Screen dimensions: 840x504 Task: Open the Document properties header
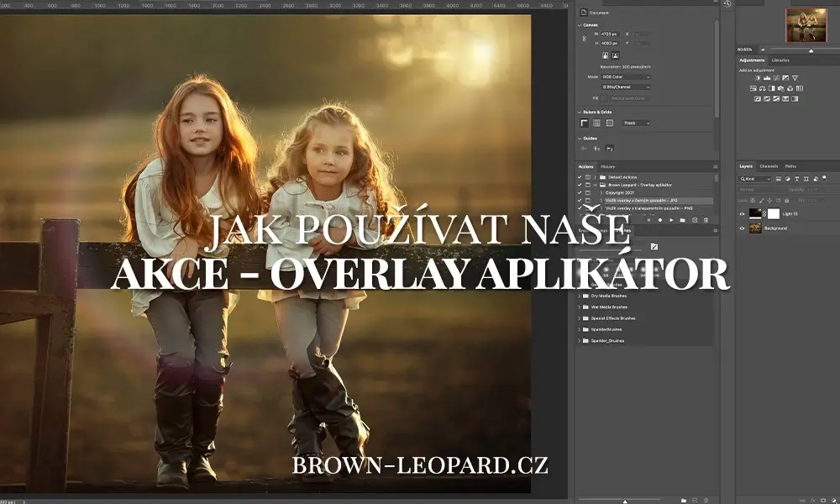(x=598, y=13)
